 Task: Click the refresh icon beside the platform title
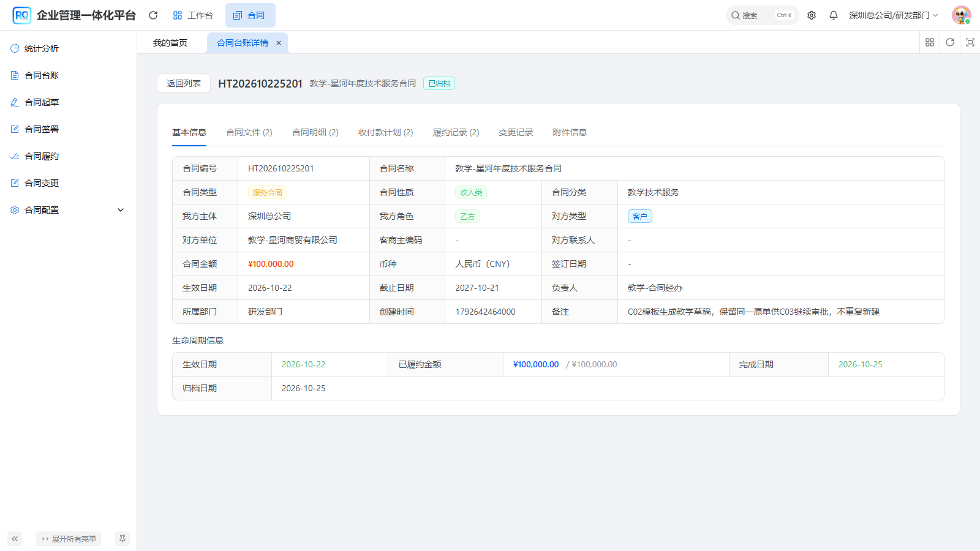(153, 15)
